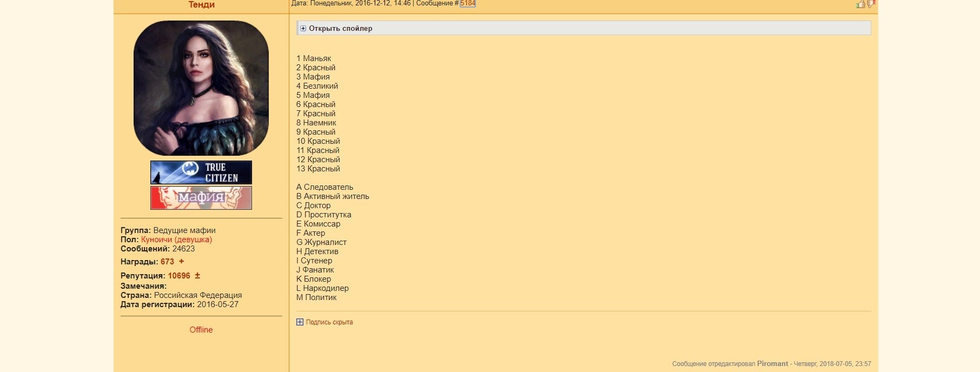Click the message count 24623
The image size is (980, 372).
click(183, 249)
